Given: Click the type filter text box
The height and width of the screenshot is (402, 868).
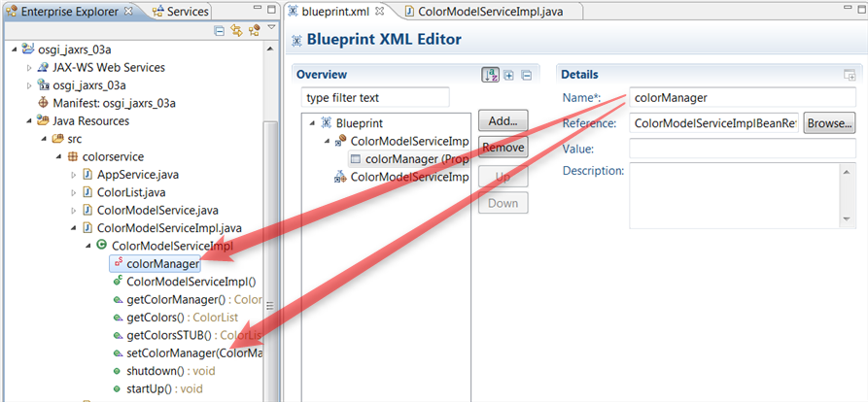Looking at the screenshot, I should click(x=375, y=97).
